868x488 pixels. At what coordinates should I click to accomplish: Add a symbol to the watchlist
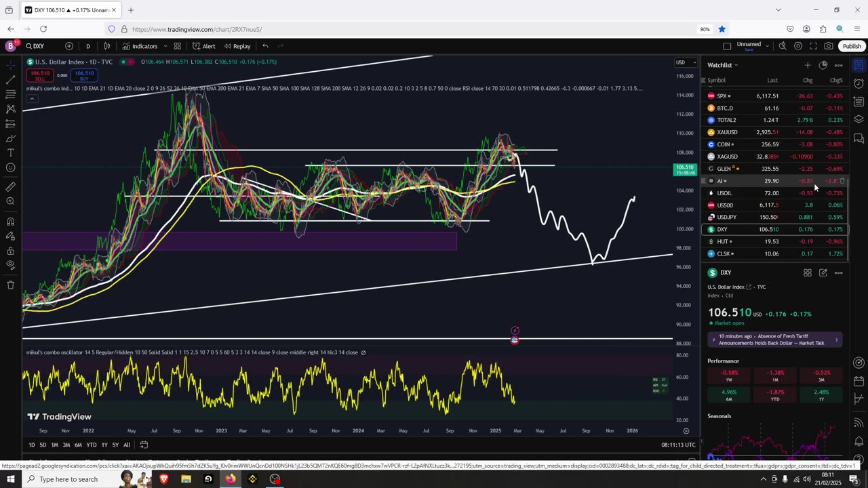pyautogui.click(x=808, y=65)
